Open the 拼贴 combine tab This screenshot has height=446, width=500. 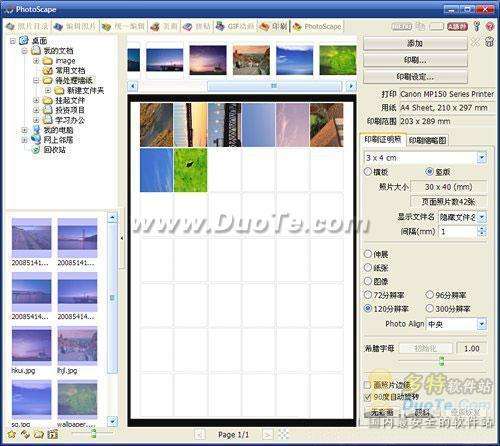pyautogui.click(x=197, y=26)
